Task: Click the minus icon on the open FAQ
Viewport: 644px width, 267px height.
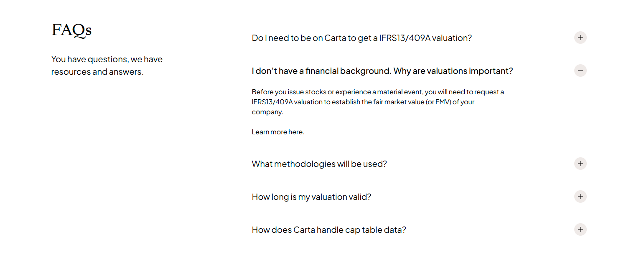Action: [x=580, y=71]
